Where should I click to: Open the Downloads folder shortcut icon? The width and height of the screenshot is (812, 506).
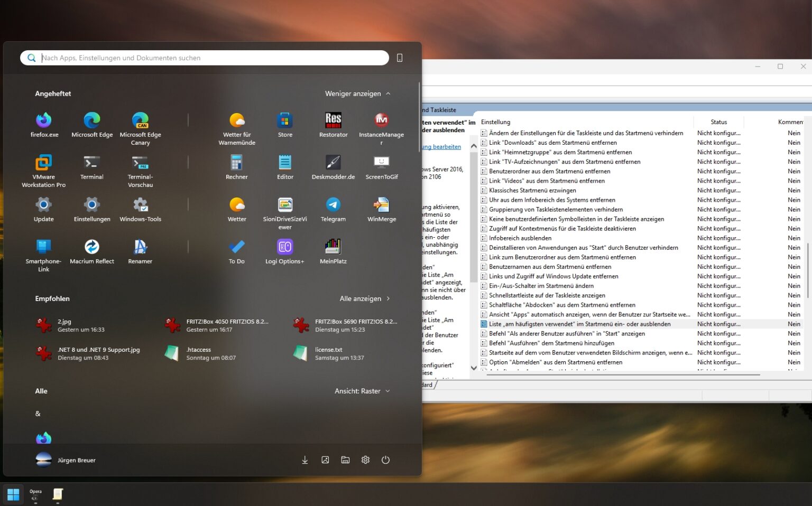(x=305, y=460)
